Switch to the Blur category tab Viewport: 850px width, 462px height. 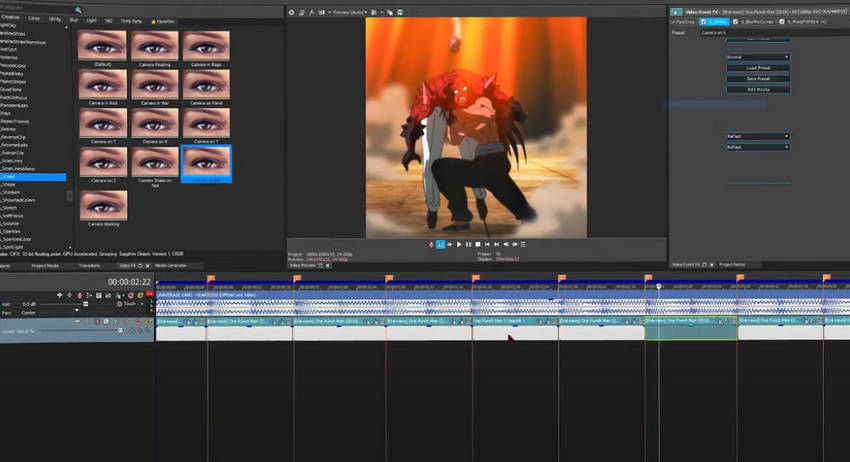click(74, 20)
